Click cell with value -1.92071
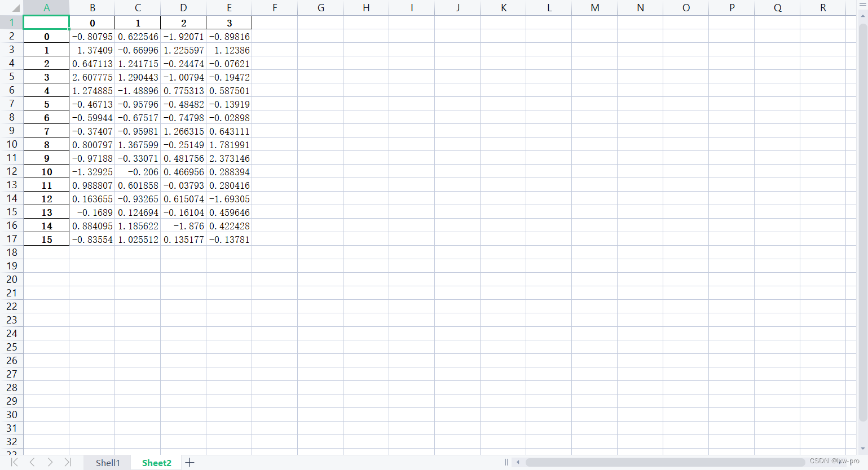Screen dimensions: 868x470 pyautogui.click(x=183, y=36)
